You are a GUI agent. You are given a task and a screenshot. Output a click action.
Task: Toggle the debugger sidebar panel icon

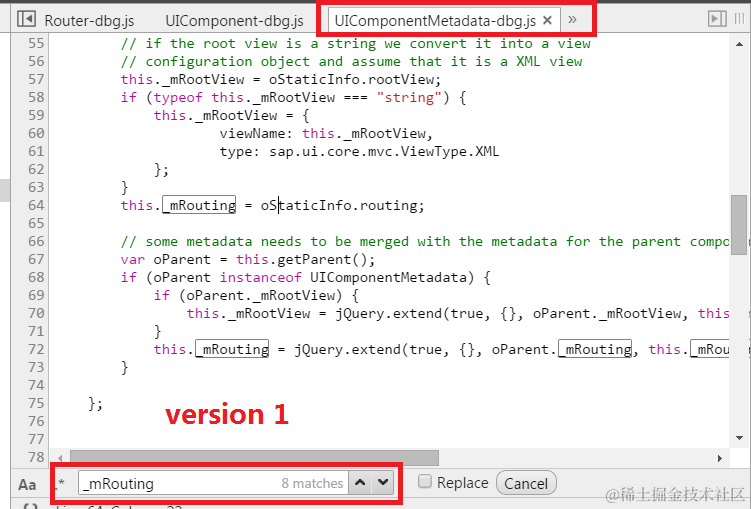click(717, 19)
